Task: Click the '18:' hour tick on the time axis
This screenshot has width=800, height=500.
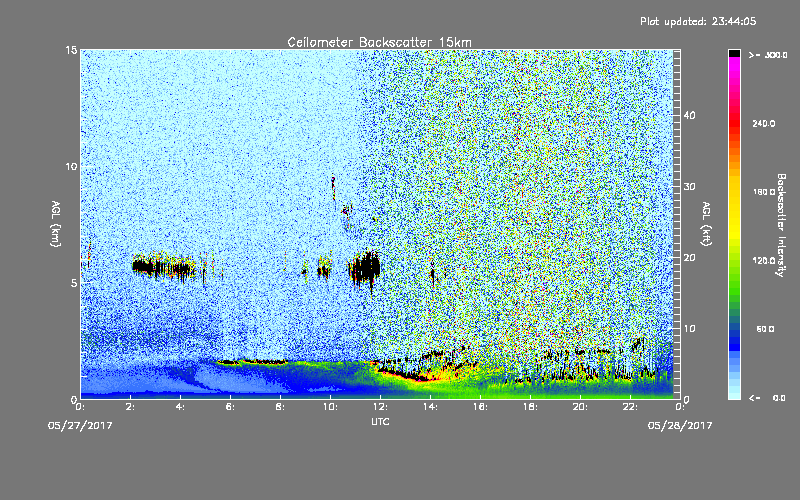Action: (x=531, y=407)
